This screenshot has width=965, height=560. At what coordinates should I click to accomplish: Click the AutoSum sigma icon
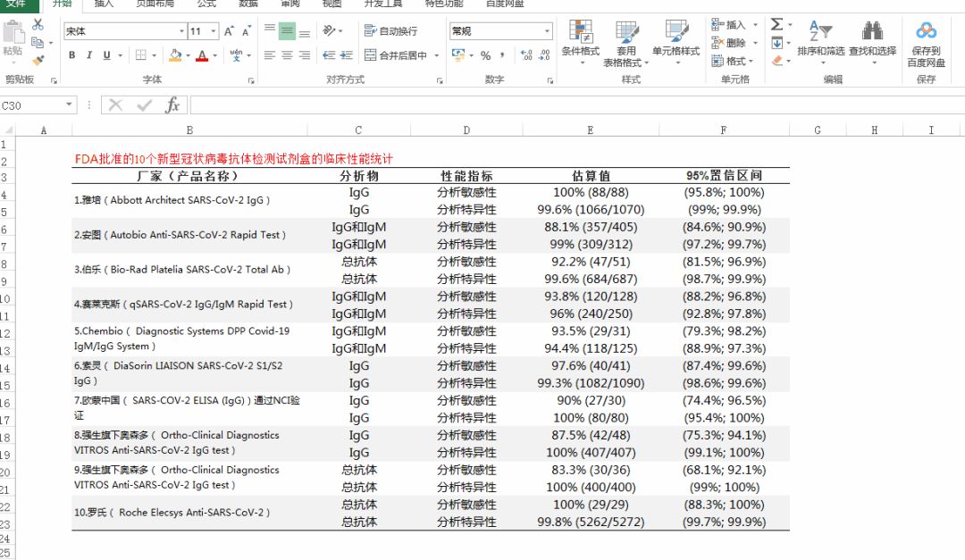pyautogui.click(x=776, y=25)
